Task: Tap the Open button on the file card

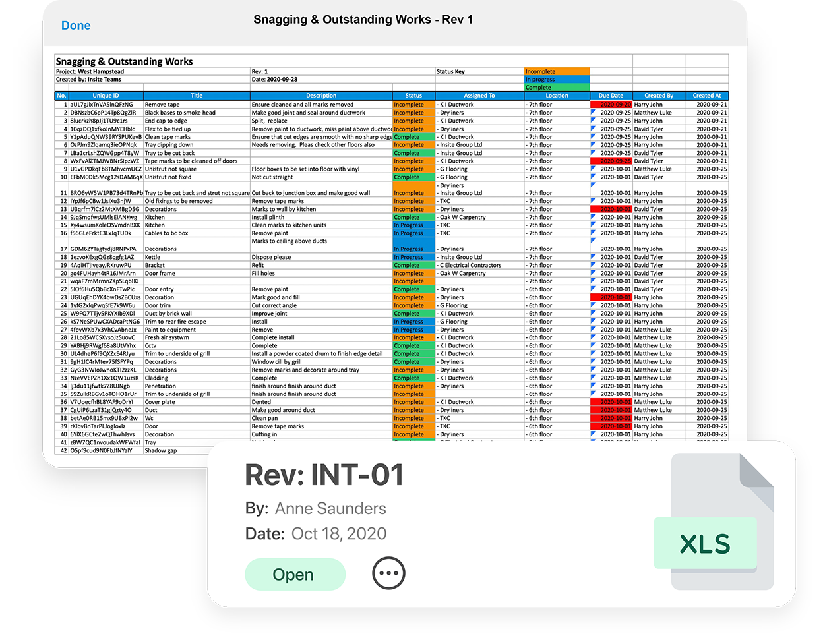Action: click(295, 573)
